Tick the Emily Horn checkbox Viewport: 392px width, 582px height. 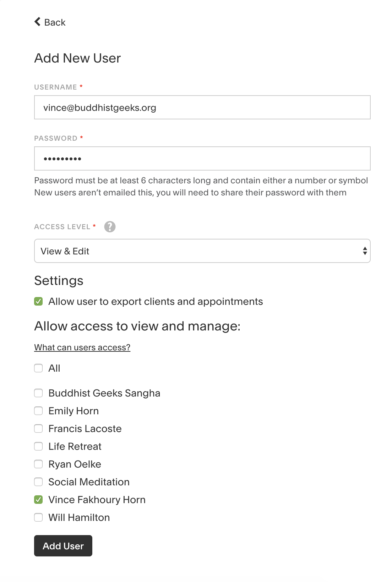(x=38, y=411)
